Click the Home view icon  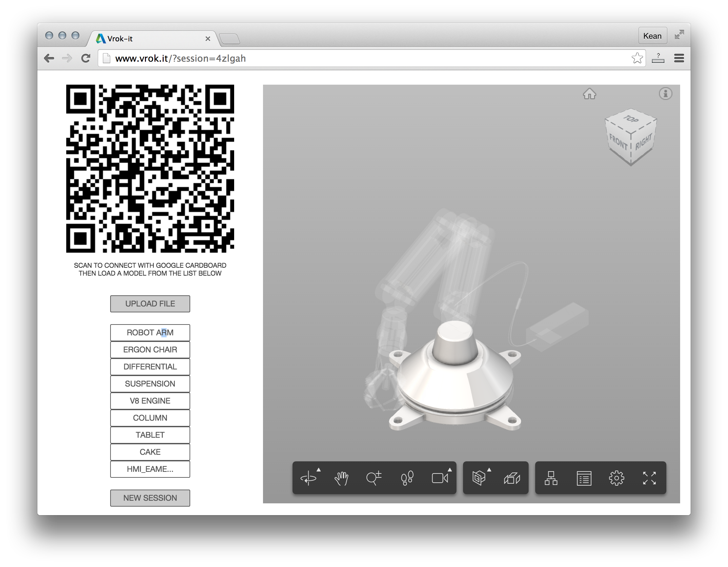589,94
